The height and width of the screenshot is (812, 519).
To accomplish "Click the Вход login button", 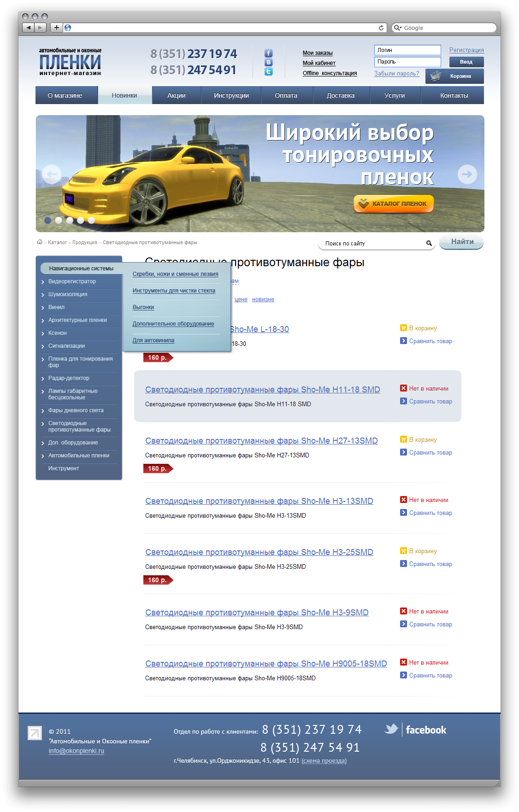I will (466, 62).
